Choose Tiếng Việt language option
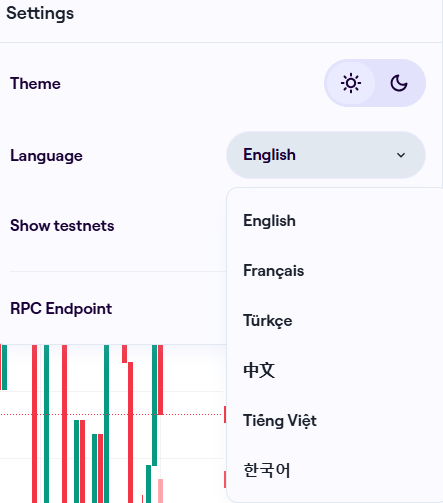The image size is (443, 503). (280, 420)
